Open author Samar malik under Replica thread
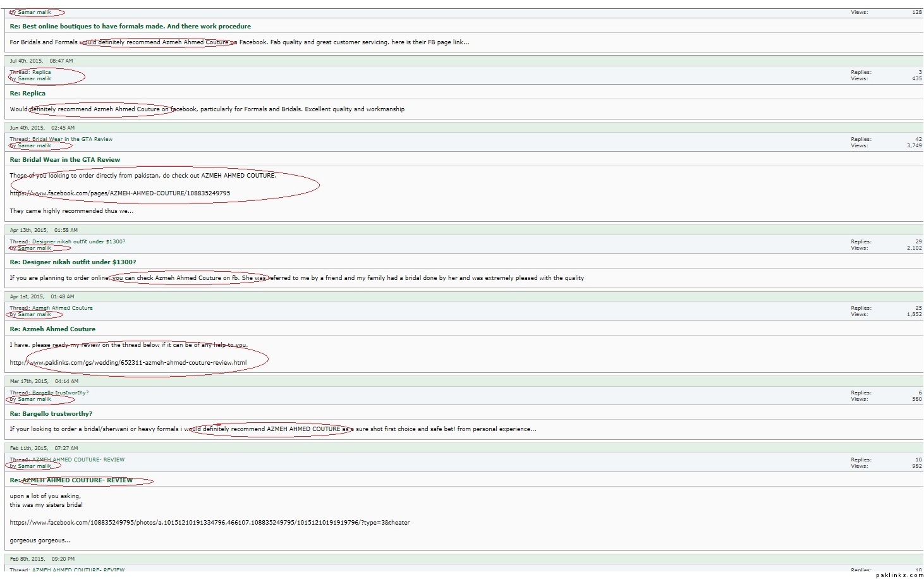 pyautogui.click(x=34, y=79)
